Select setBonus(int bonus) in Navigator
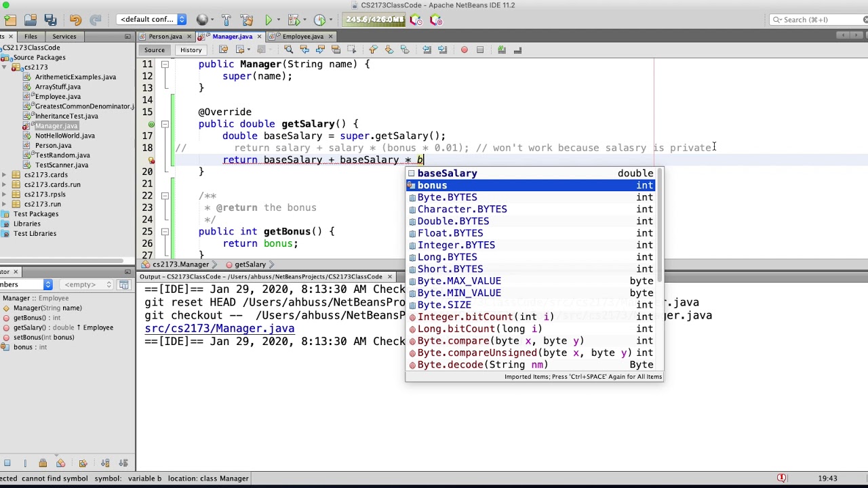868x488 pixels. (x=44, y=337)
